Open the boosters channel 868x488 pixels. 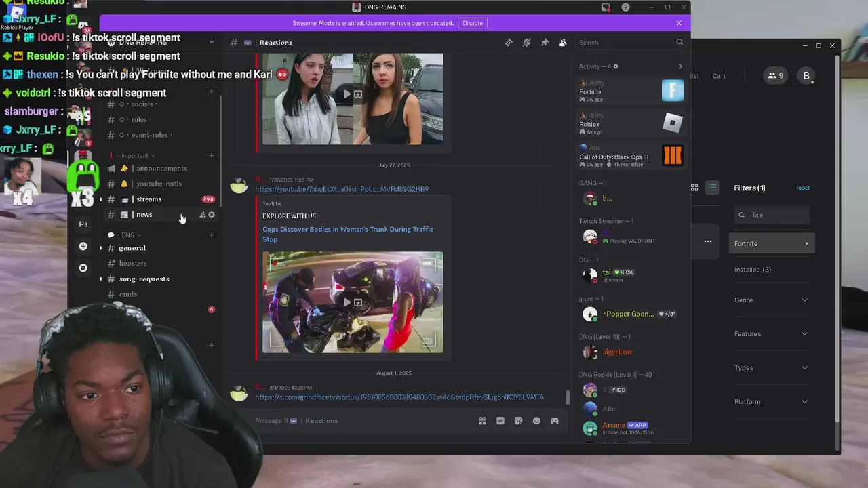[133, 264]
